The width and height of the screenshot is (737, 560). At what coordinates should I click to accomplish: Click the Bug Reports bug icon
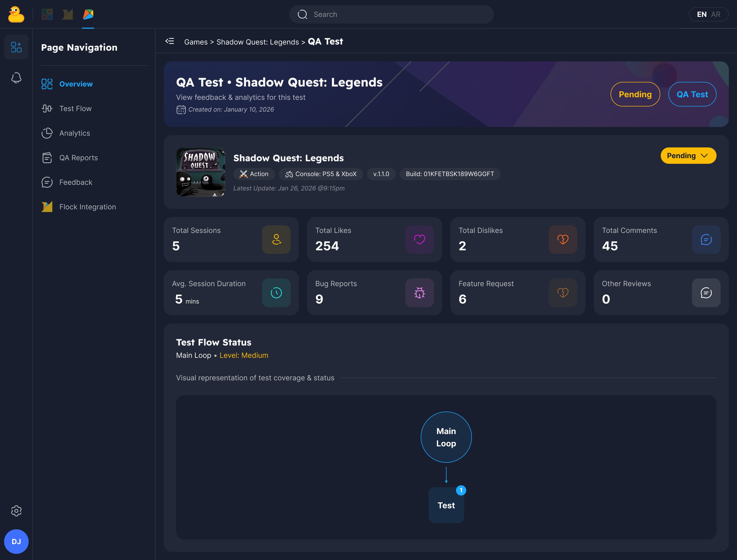coord(419,293)
